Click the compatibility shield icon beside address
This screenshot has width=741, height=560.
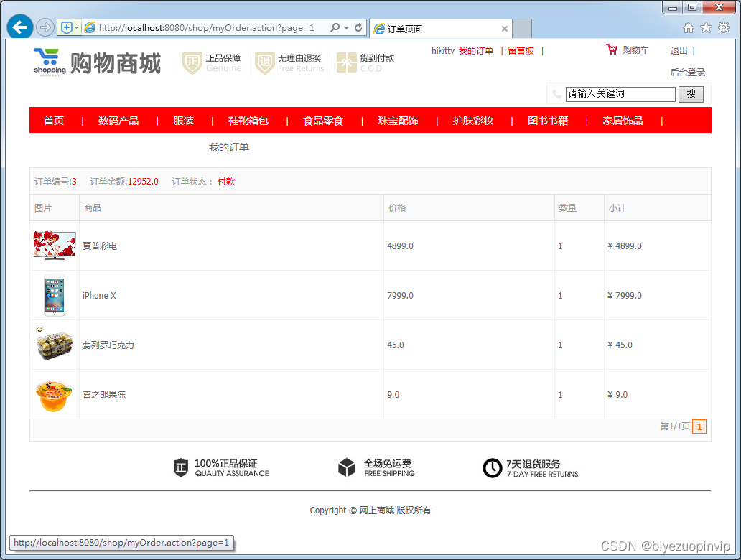click(x=67, y=27)
